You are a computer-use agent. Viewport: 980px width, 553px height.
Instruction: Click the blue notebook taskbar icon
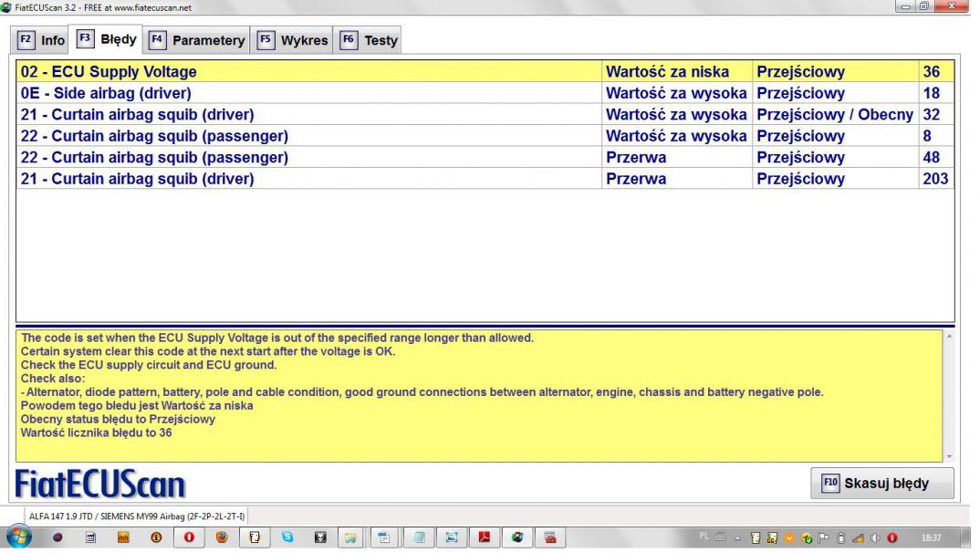(419, 537)
